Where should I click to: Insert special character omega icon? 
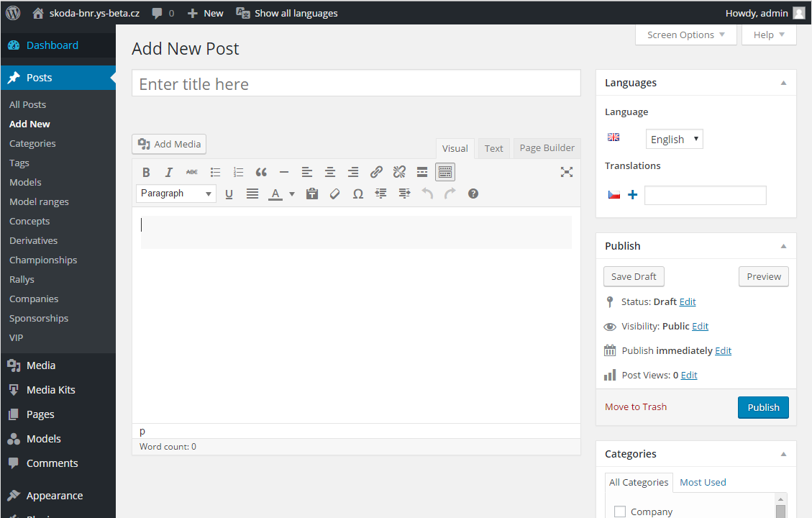pos(358,194)
